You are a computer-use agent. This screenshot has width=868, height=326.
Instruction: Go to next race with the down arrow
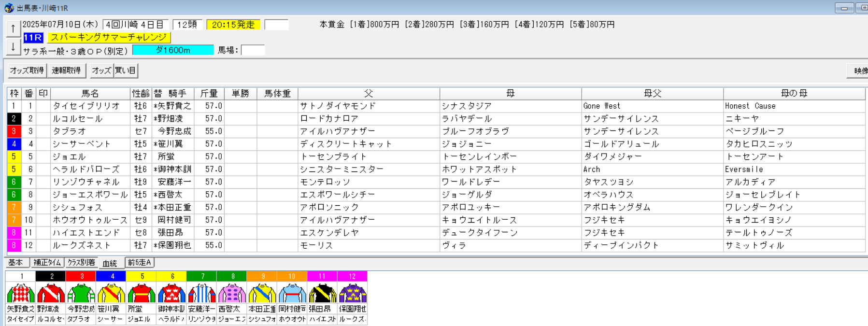(13, 47)
